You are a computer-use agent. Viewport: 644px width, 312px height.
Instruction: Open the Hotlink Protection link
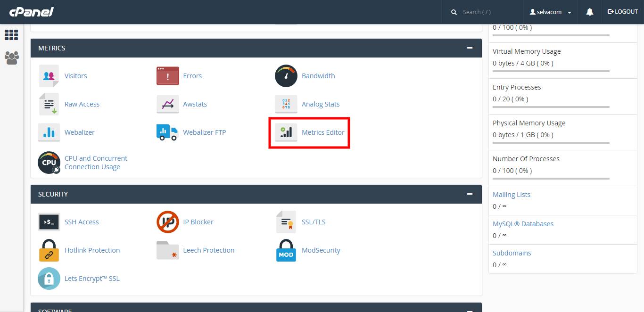pyautogui.click(x=92, y=250)
